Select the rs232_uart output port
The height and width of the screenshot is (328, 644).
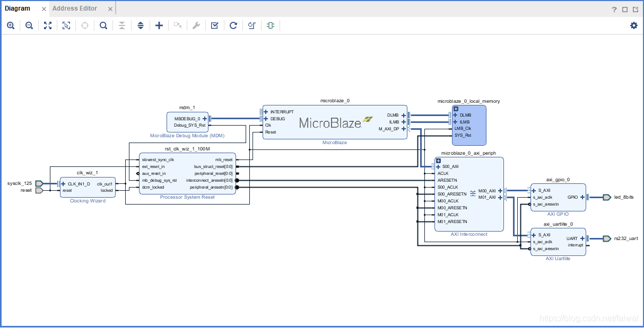pyautogui.click(x=607, y=238)
